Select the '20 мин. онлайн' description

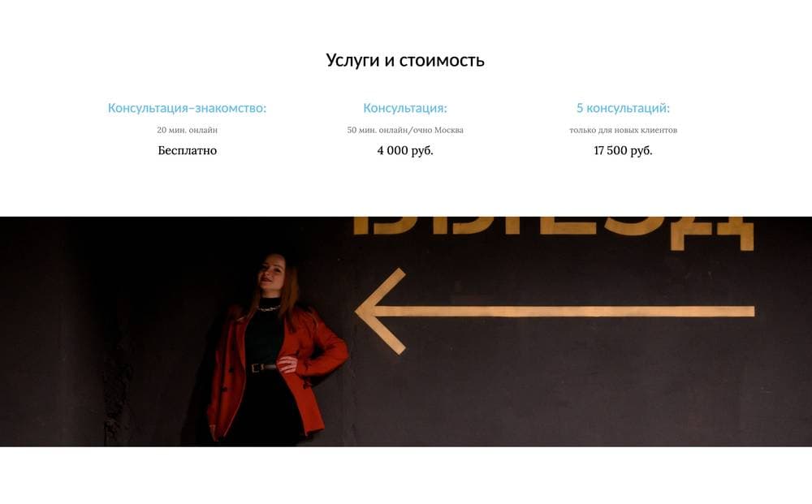tap(187, 130)
